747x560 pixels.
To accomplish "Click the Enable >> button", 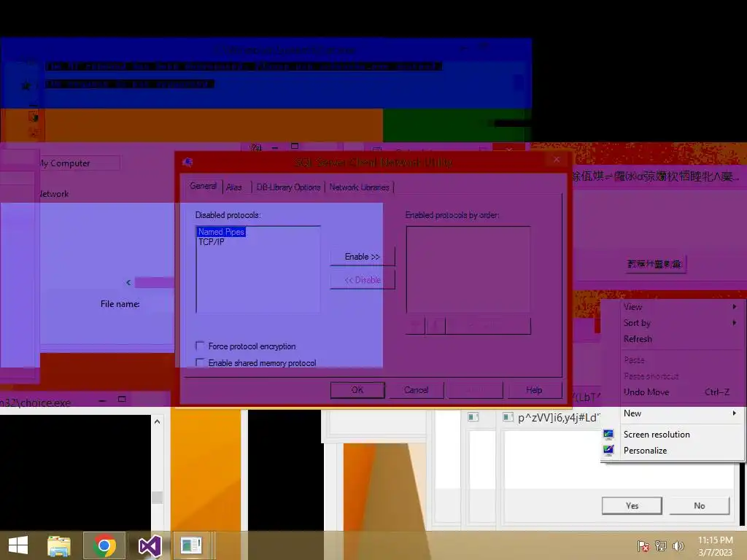I will [362, 257].
